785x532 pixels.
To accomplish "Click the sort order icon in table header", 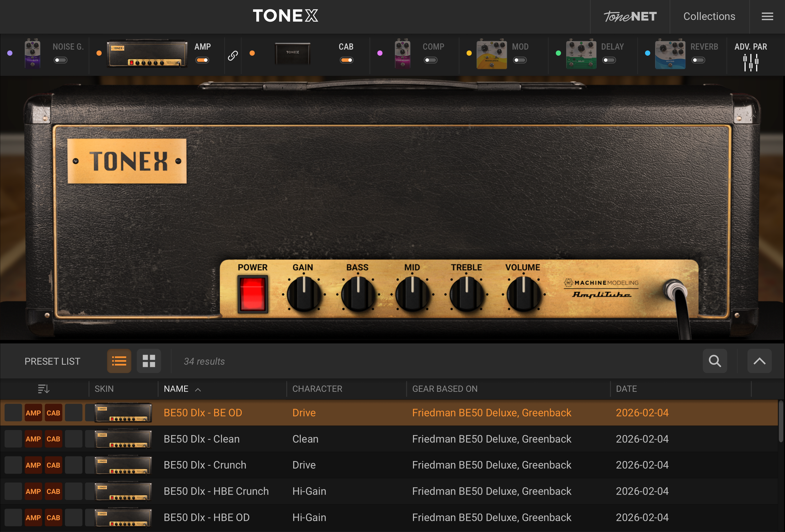I will [x=44, y=389].
